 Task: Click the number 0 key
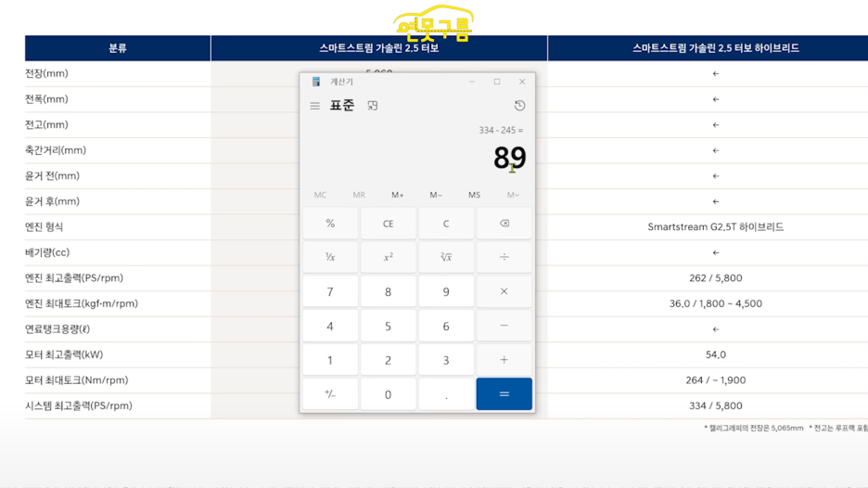coord(388,394)
